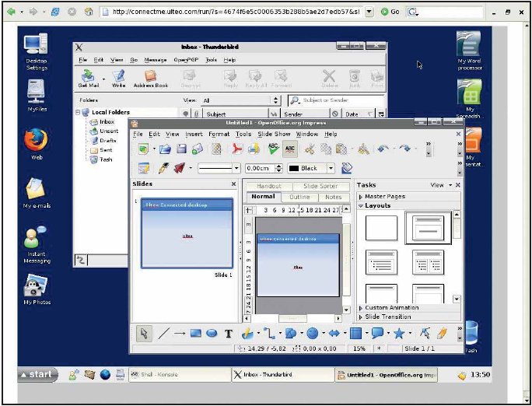
Task: Switch to the Slide Sorter tab
Action: (320, 186)
